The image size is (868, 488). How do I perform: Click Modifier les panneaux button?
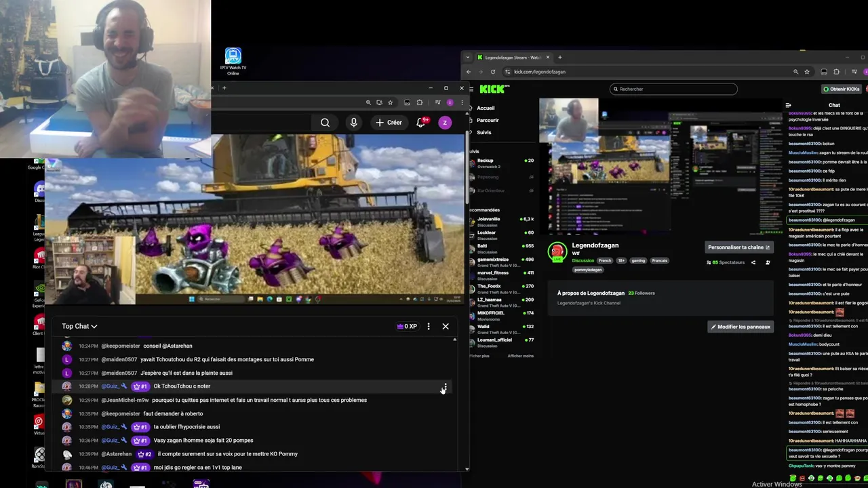pos(740,327)
